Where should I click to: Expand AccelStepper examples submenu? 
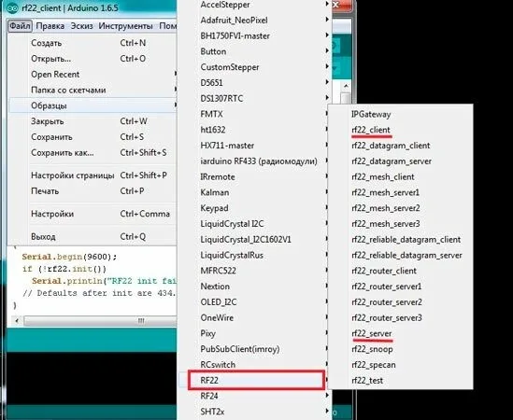click(x=255, y=5)
